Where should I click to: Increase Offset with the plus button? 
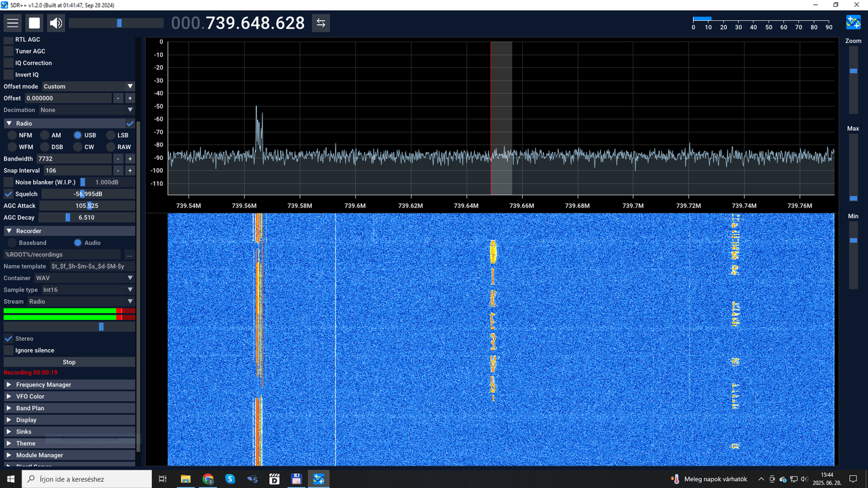point(130,98)
